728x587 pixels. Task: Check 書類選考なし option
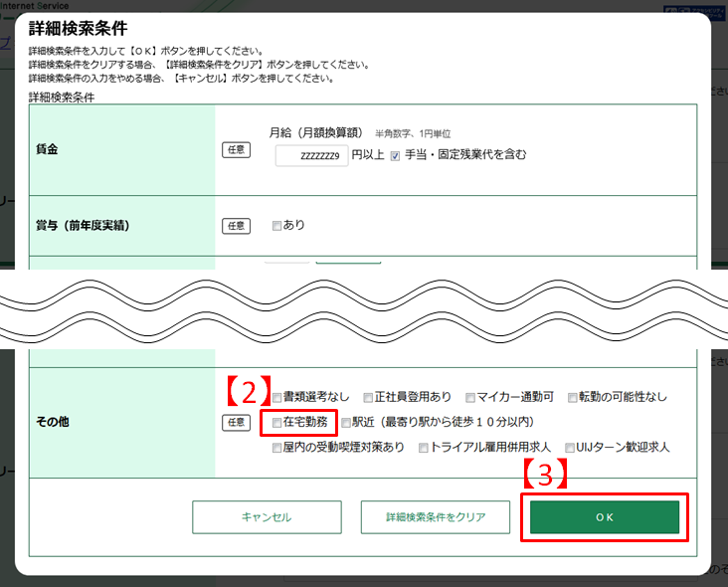click(276, 398)
